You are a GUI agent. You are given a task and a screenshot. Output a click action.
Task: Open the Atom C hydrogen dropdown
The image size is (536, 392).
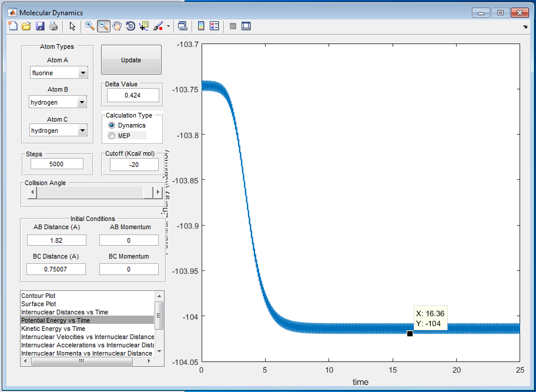[58, 130]
